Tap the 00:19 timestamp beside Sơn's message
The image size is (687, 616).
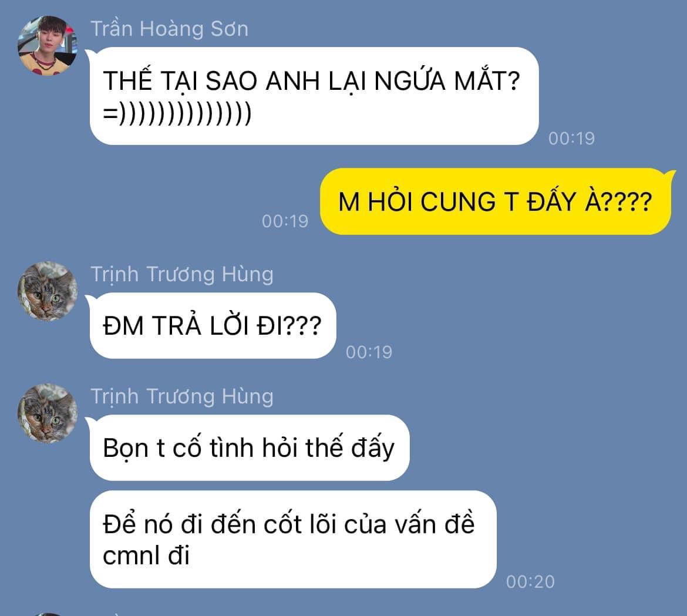tap(571, 139)
